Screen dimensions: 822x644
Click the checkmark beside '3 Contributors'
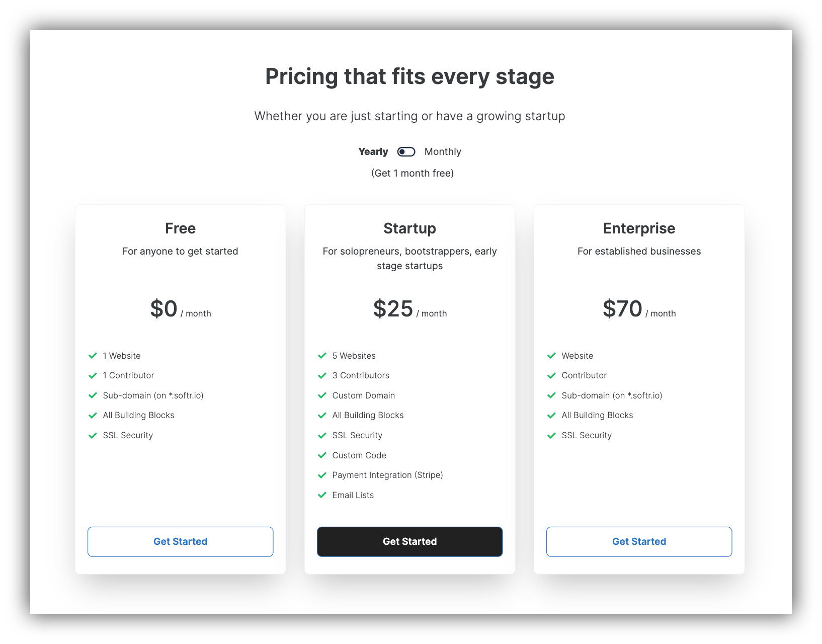pyautogui.click(x=322, y=375)
